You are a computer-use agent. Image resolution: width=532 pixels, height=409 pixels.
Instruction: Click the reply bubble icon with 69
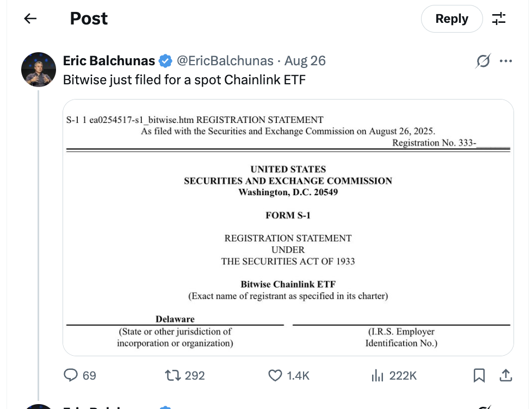(x=72, y=375)
